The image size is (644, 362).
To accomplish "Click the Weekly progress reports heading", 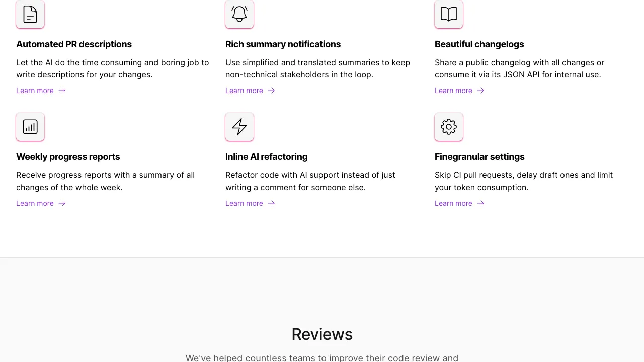I will coord(68,157).
